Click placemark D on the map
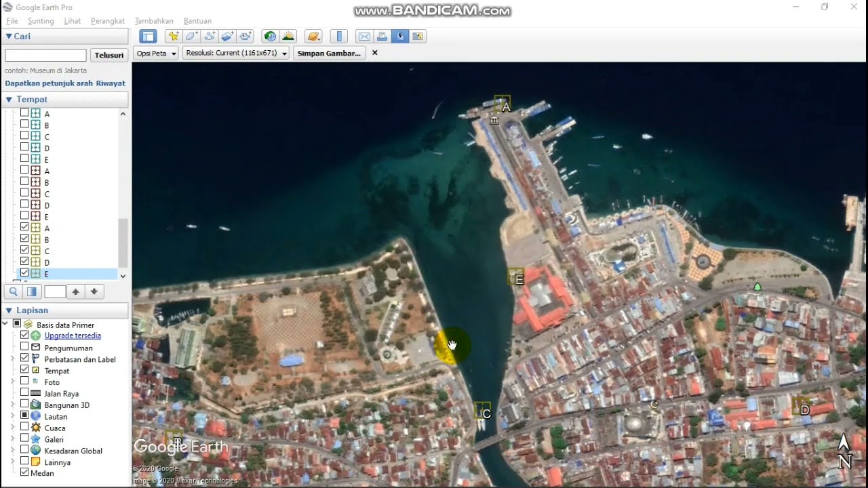The image size is (868, 488). coord(801,406)
